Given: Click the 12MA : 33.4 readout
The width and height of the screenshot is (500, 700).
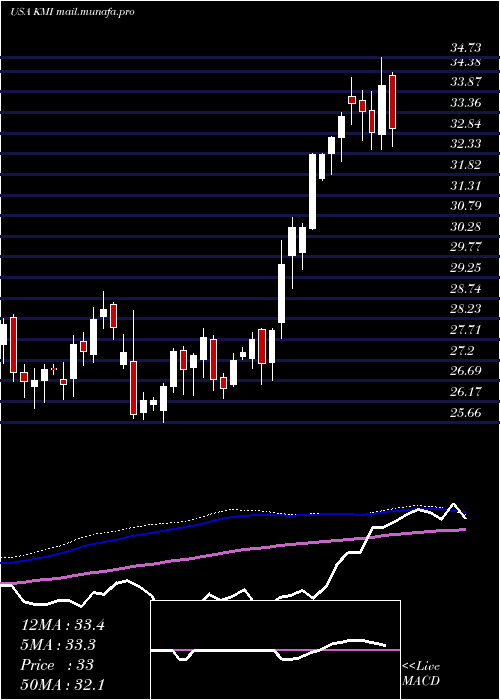Looking at the screenshot, I should tap(63, 625).
